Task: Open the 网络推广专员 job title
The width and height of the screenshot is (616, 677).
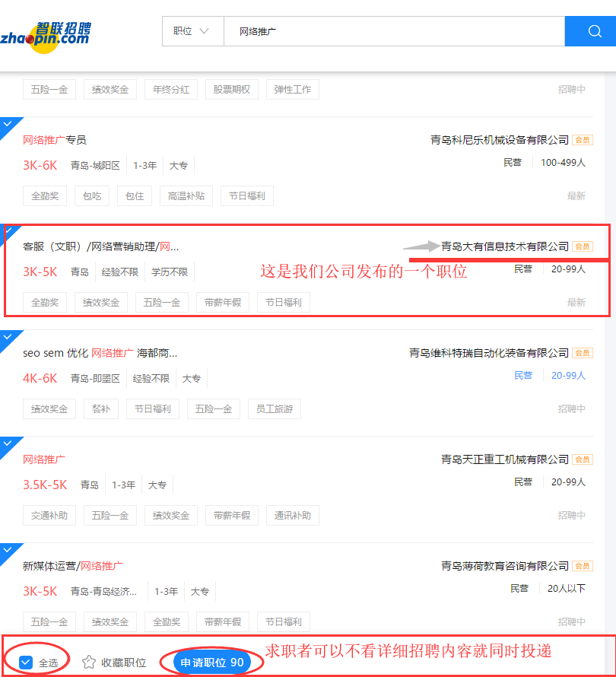Action: pos(55,140)
